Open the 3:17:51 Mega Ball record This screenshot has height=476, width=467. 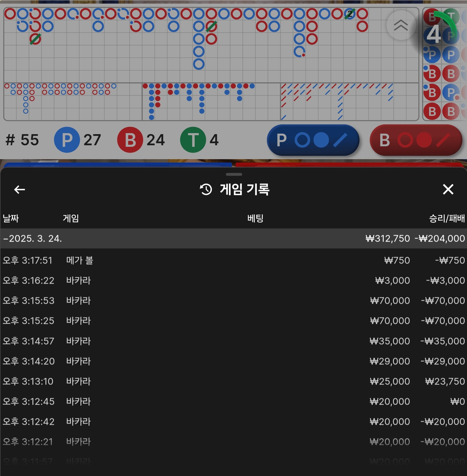[233, 260]
